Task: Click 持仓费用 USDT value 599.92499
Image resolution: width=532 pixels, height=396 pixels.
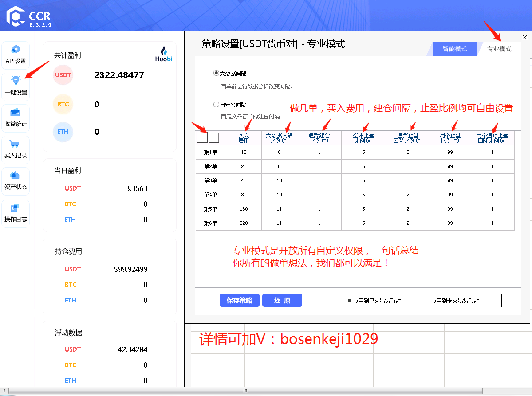Action: [x=130, y=269]
